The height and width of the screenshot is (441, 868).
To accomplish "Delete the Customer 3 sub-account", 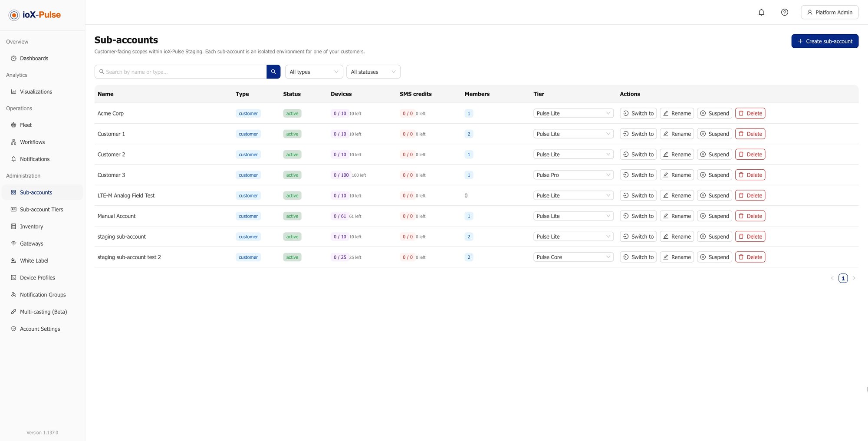I will (x=750, y=175).
